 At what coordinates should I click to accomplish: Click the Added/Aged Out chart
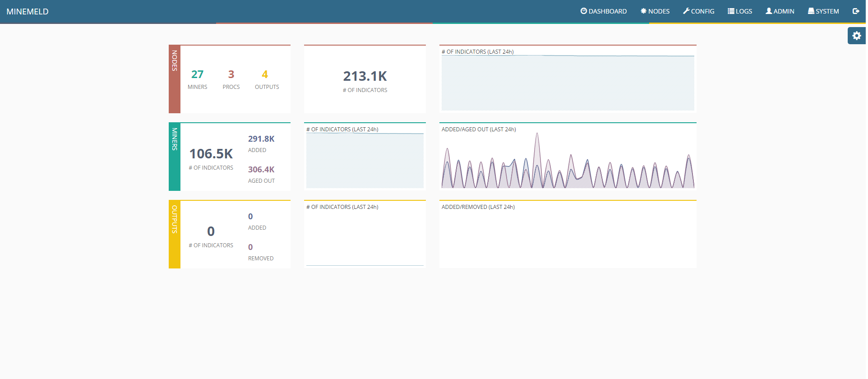(568, 160)
